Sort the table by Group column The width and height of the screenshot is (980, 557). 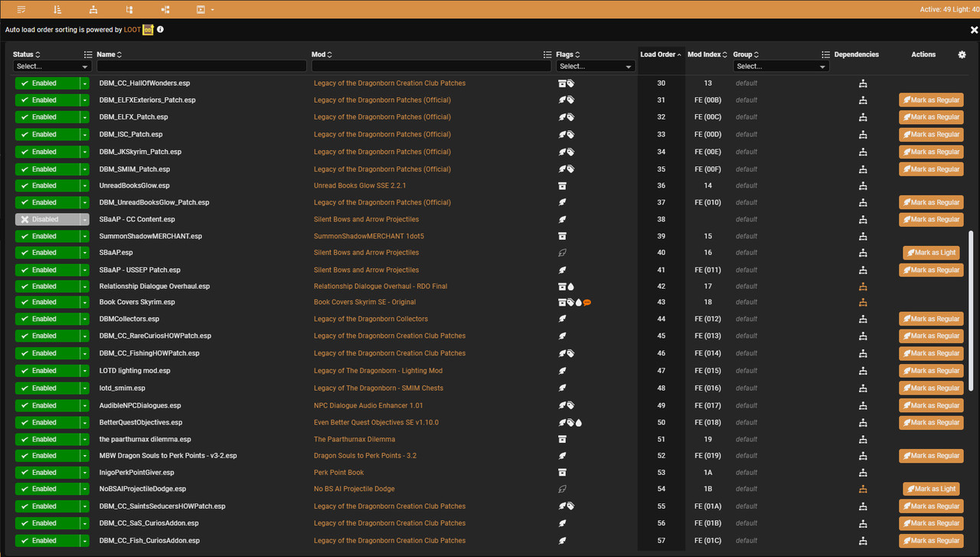pos(746,54)
